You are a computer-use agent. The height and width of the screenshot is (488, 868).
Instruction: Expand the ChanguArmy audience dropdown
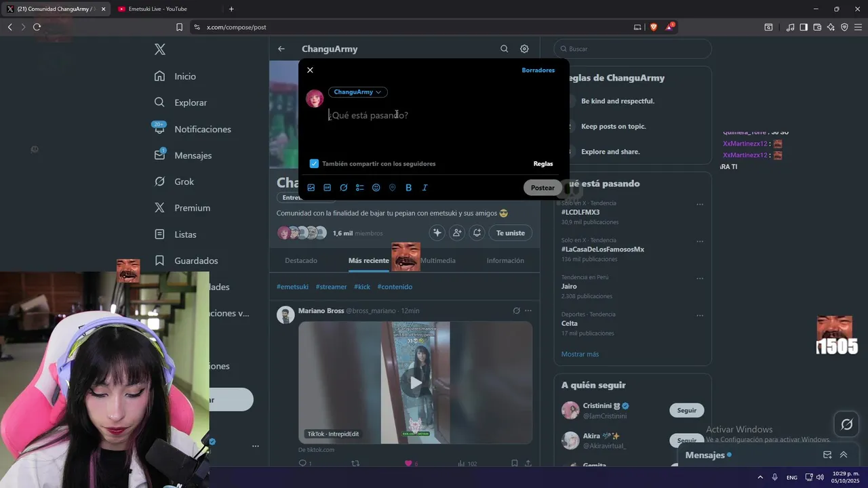[x=358, y=92]
